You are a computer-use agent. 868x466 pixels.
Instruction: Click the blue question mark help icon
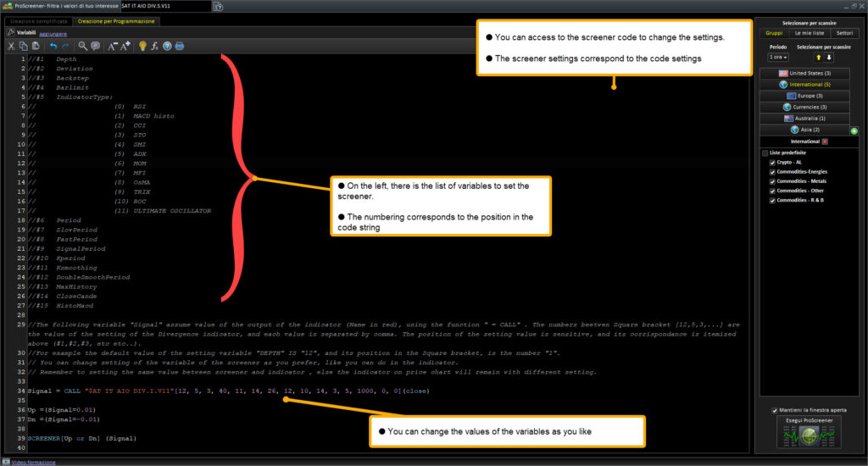click(x=167, y=46)
